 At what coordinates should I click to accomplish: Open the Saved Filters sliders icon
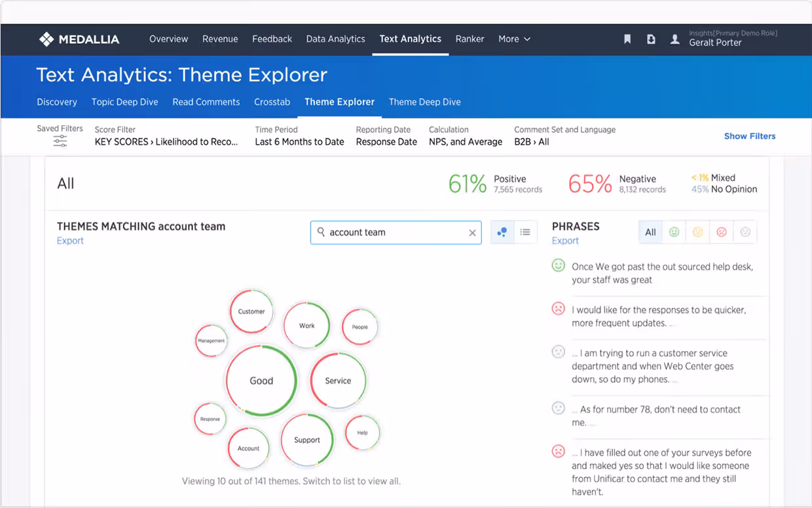[x=60, y=141]
